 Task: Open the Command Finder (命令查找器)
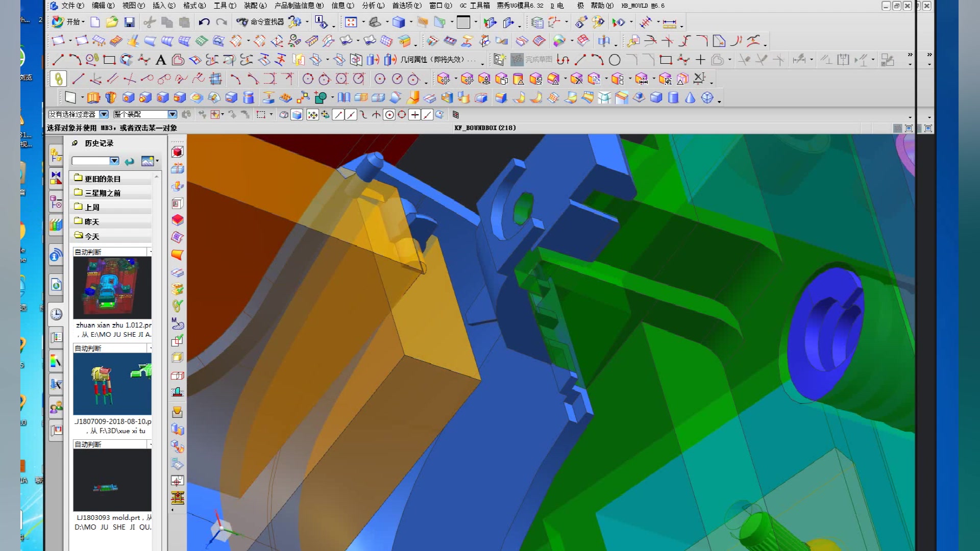pos(260,22)
